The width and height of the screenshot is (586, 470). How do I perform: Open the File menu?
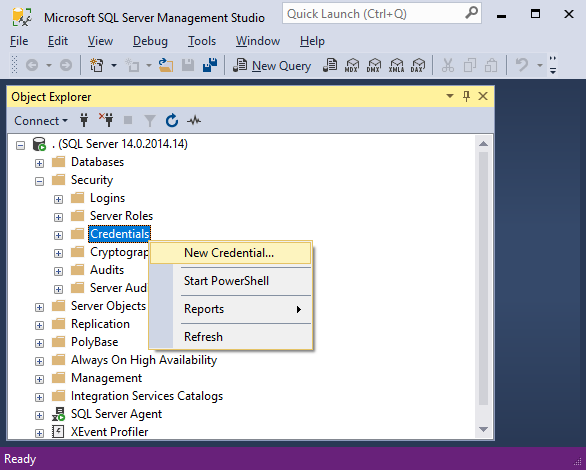point(19,41)
